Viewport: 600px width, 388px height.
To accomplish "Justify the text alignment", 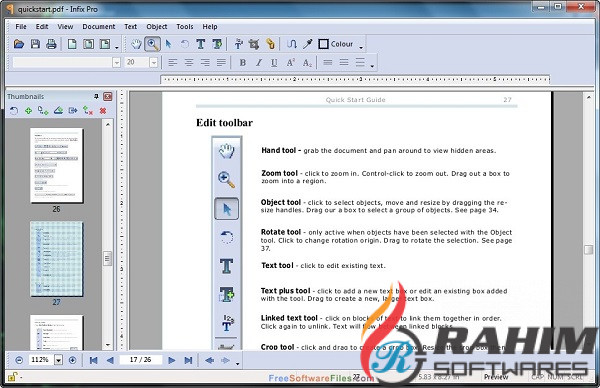I will [221, 62].
